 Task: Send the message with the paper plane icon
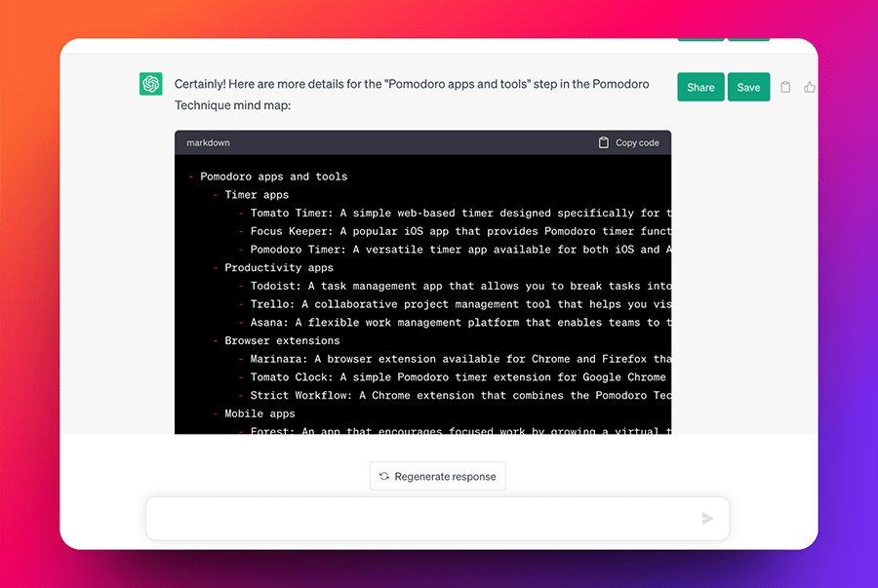click(707, 519)
